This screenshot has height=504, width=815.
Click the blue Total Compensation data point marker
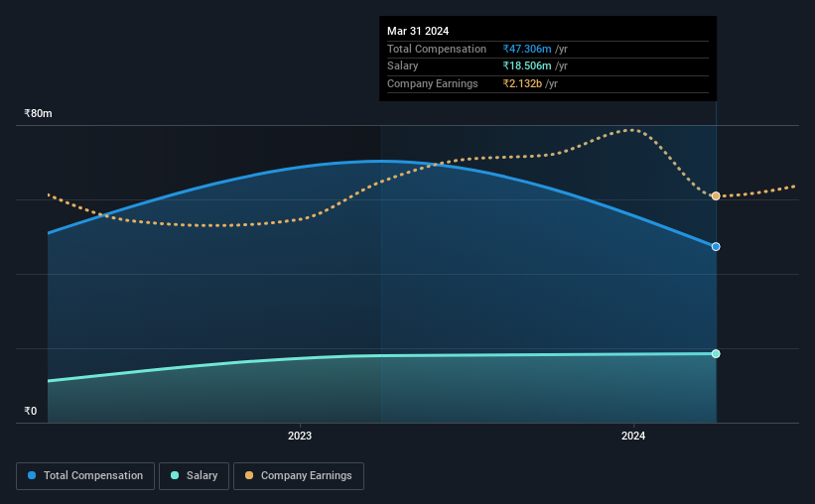[x=716, y=247]
